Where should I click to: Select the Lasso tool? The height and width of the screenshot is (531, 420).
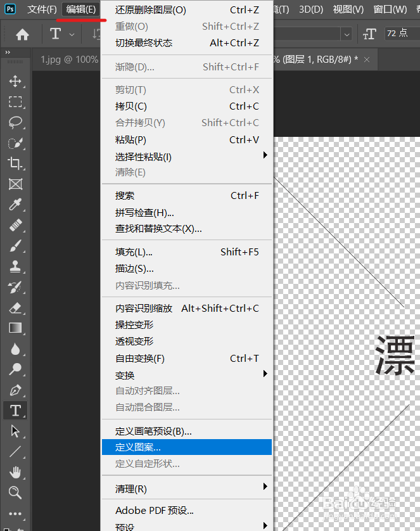[15, 122]
